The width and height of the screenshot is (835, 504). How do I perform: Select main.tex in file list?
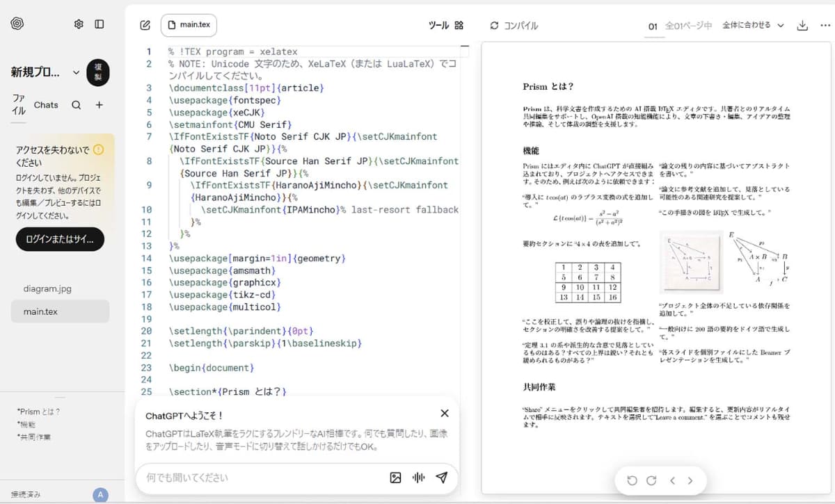[x=60, y=311]
